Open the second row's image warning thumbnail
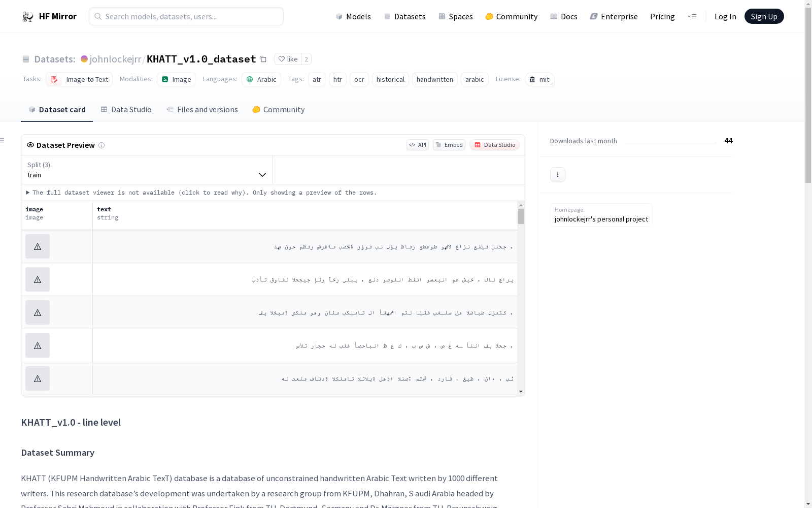The image size is (812, 508). coord(38,279)
